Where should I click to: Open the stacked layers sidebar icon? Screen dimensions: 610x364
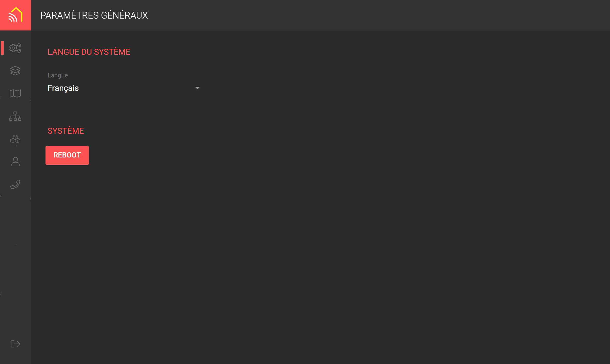(x=15, y=71)
